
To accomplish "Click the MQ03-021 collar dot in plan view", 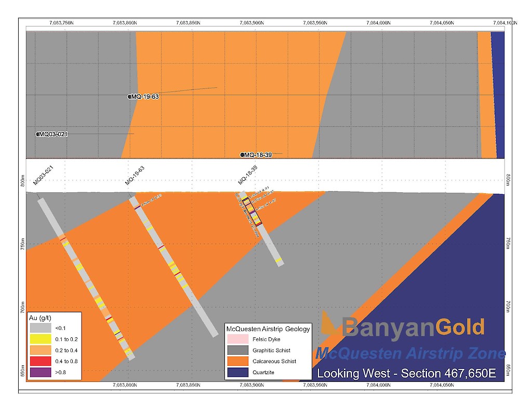I will click(x=37, y=134).
